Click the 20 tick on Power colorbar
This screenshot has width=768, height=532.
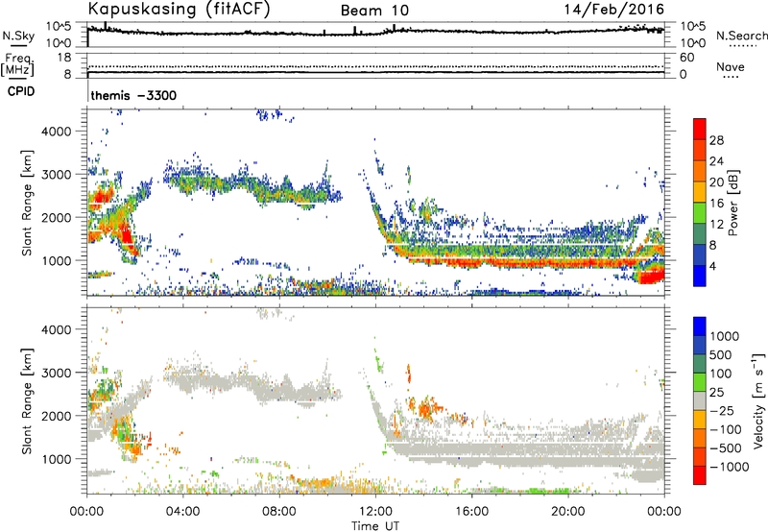716,182
